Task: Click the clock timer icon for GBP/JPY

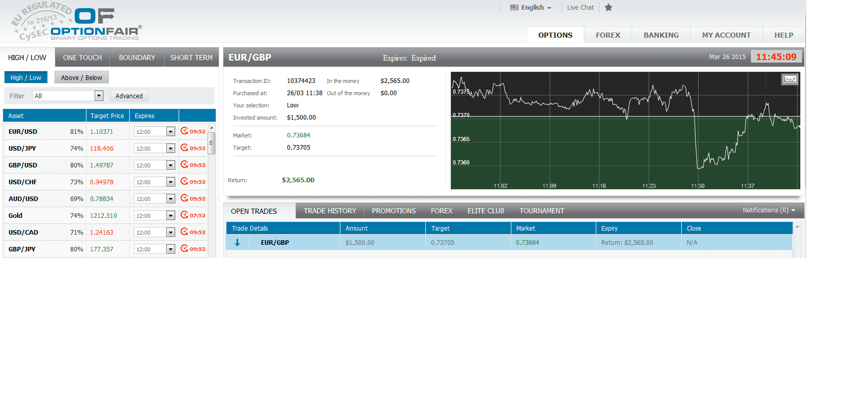Action: 184,249
